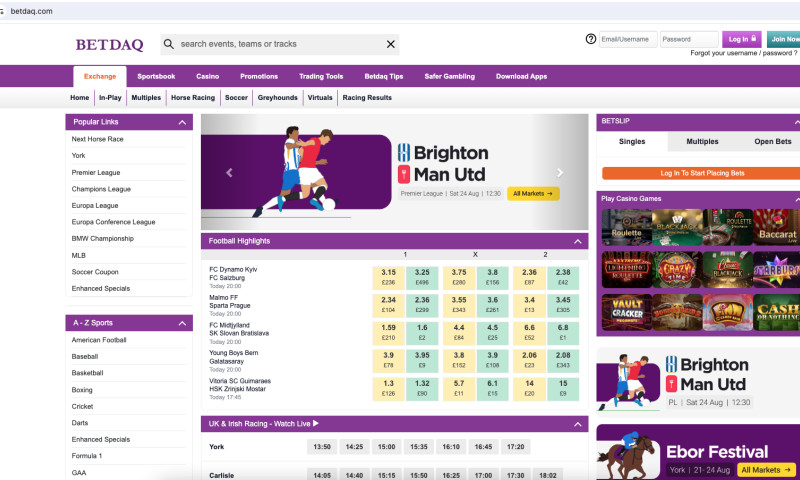Collapse the Football Highlights section

577,241
